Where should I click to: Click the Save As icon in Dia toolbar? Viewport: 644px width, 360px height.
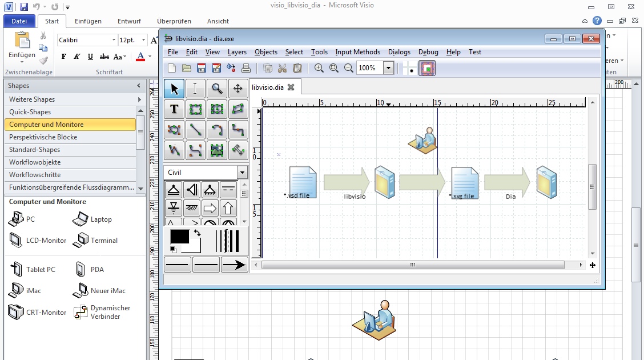pyautogui.click(x=216, y=68)
